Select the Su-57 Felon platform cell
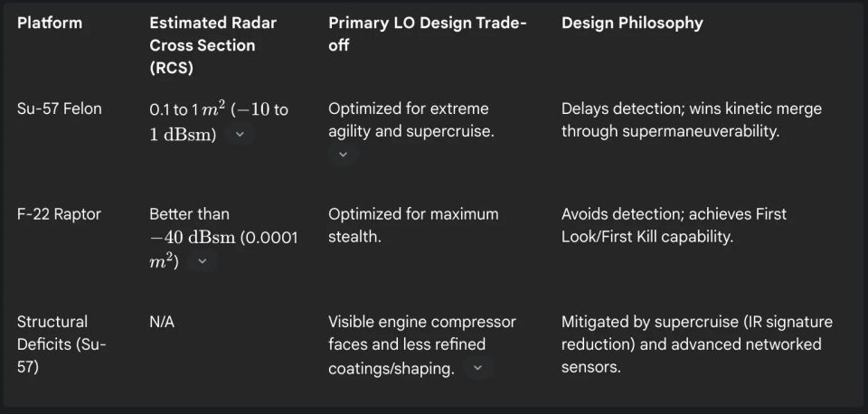Viewport: 868px width, 414px height. [x=60, y=108]
